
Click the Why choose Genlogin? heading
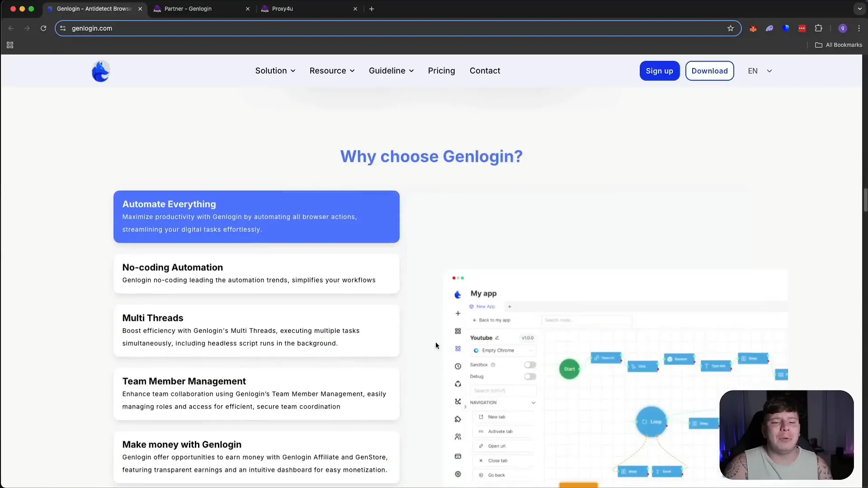(x=431, y=156)
